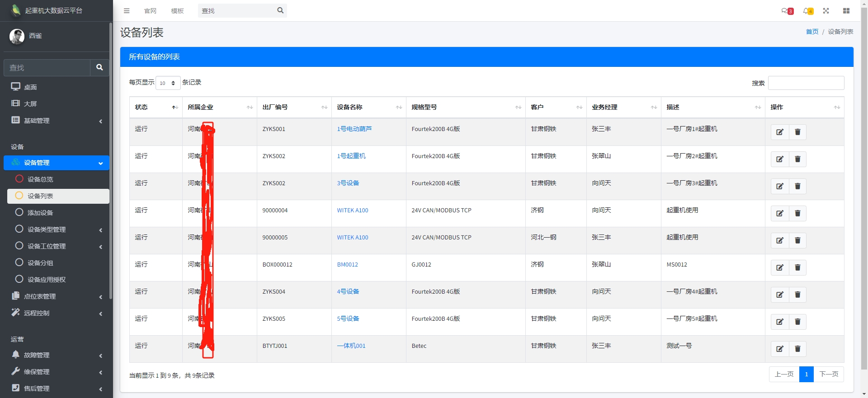Open 桌面 in sidebar
Viewport: 868px width, 398px height.
pyautogui.click(x=57, y=87)
